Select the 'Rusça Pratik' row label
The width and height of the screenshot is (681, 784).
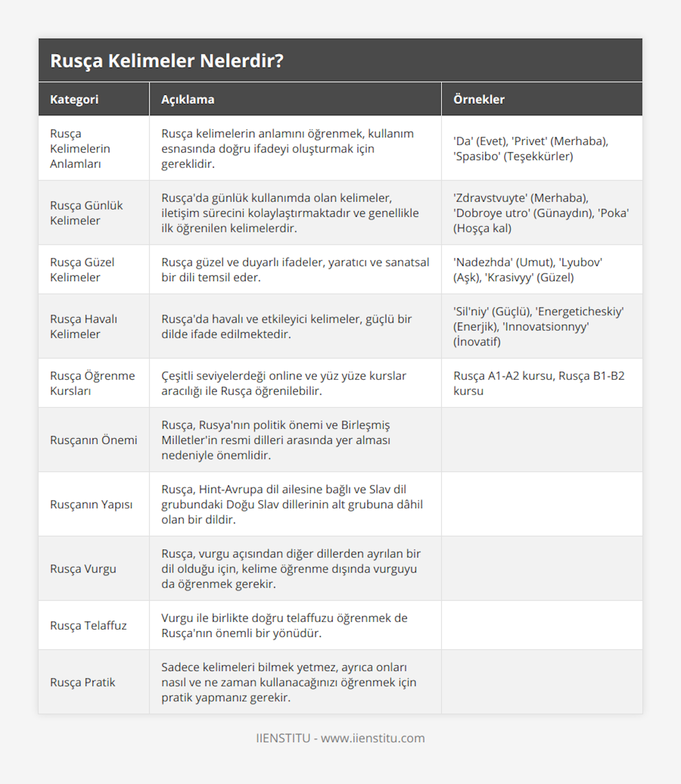[83, 682]
